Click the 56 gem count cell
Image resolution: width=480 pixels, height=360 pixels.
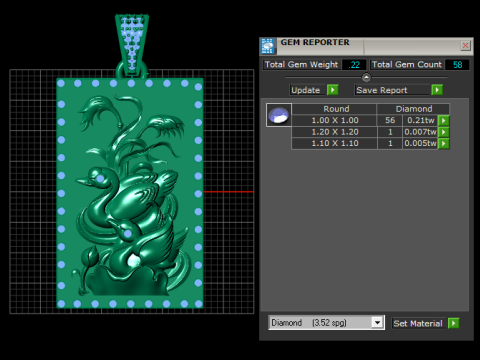click(x=390, y=120)
